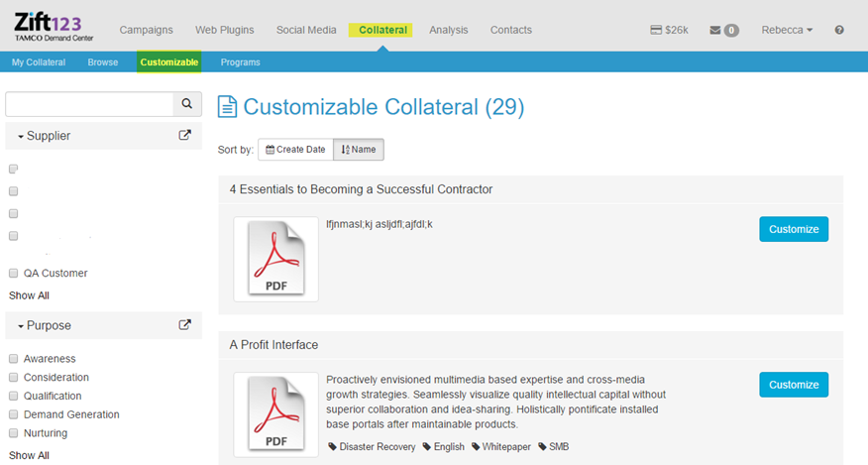Sort collateral by Create Date

295,150
